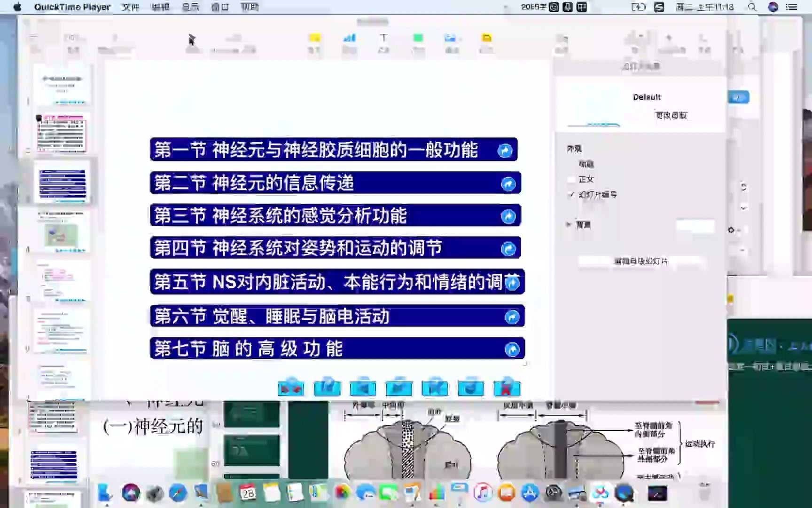Uncheck the 幻灯片编号 checkbox
The image size is (812, 508).
[571, 194]
